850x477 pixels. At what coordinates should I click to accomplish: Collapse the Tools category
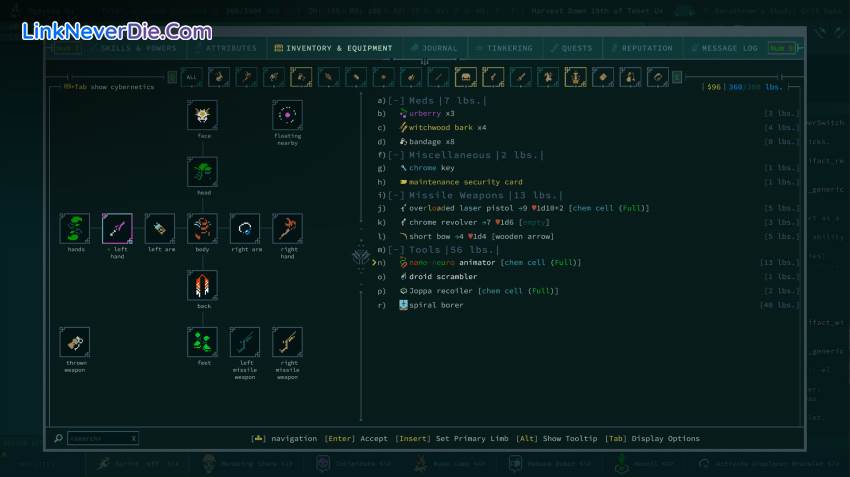(396, 249)
